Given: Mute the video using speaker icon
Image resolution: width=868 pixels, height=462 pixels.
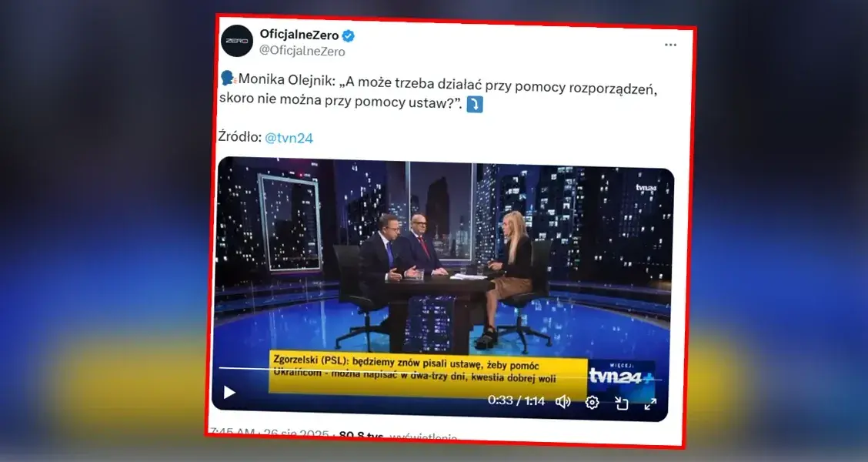Looking at the screenshot, I should pyautogui.click(x=563, y=402).
